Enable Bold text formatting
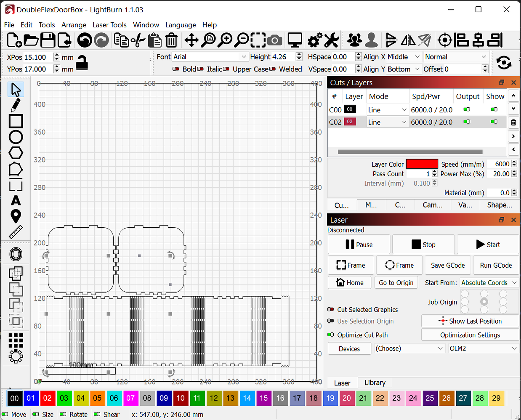This screenshot has width=521, height=420. (x=176, y=69)
